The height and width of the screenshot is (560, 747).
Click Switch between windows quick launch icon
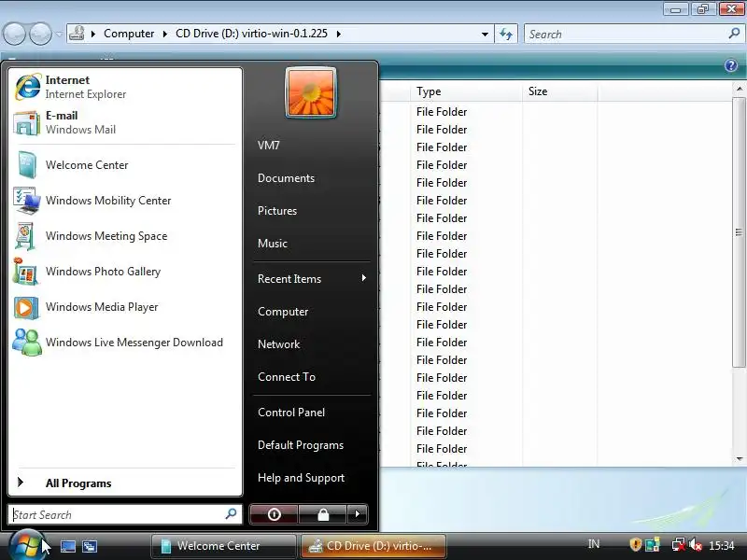90,546
